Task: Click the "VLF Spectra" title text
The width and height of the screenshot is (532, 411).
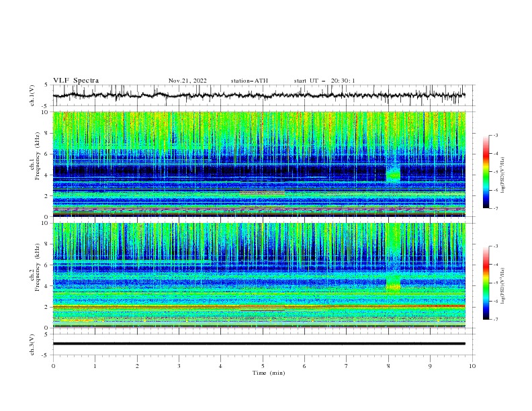Action: [x=76, y=81]
